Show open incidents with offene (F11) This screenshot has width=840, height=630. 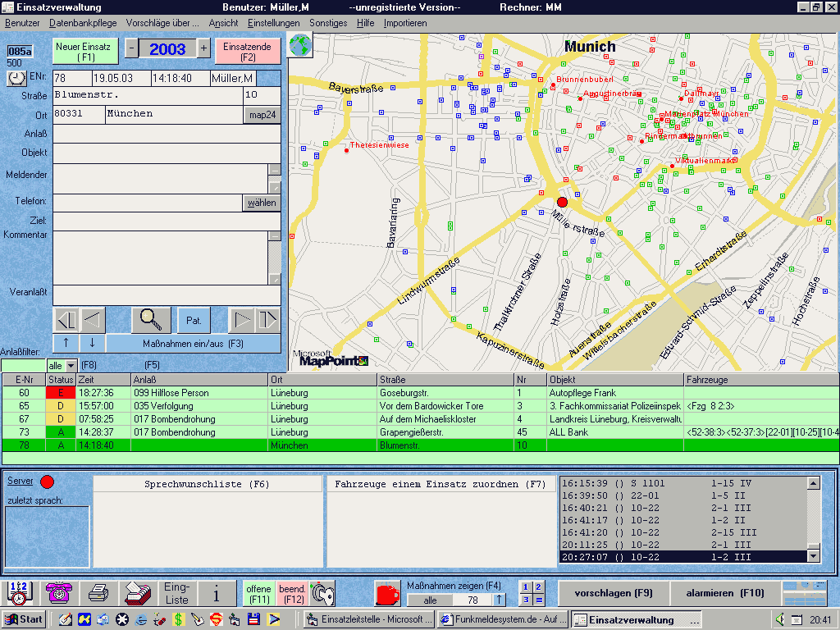pos(258,593)
